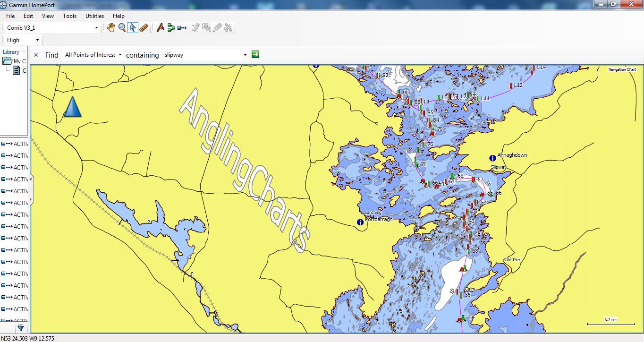The height and width of the screenshot is (342, 644).
Task: Select buoy marker 84
Action: coord(429,120)
